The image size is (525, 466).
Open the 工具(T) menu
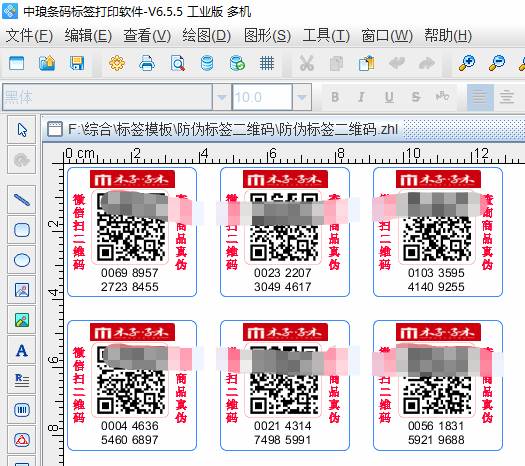[326, 35]
